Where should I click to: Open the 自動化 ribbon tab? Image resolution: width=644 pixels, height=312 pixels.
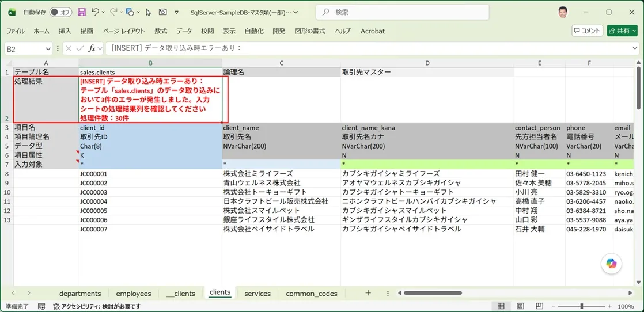(x=254, y=31)
